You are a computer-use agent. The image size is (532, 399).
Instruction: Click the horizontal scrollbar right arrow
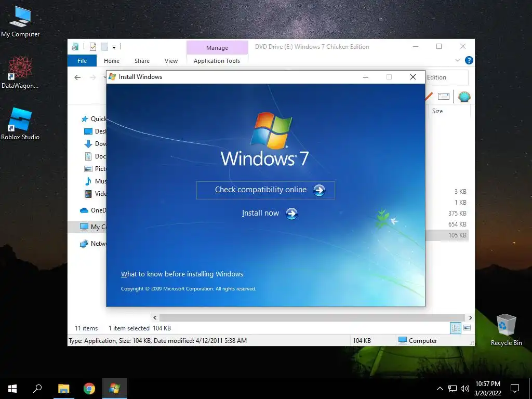coord(470,317)
